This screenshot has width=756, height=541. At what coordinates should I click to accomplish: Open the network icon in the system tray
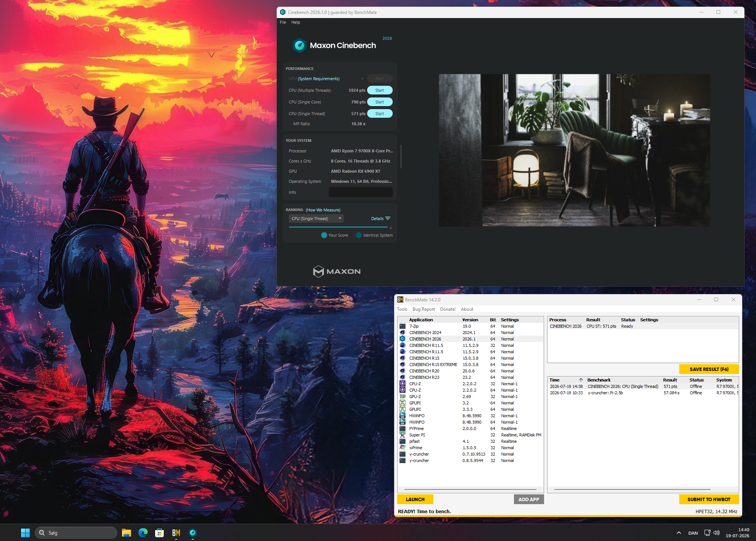[x=707, y=533]
